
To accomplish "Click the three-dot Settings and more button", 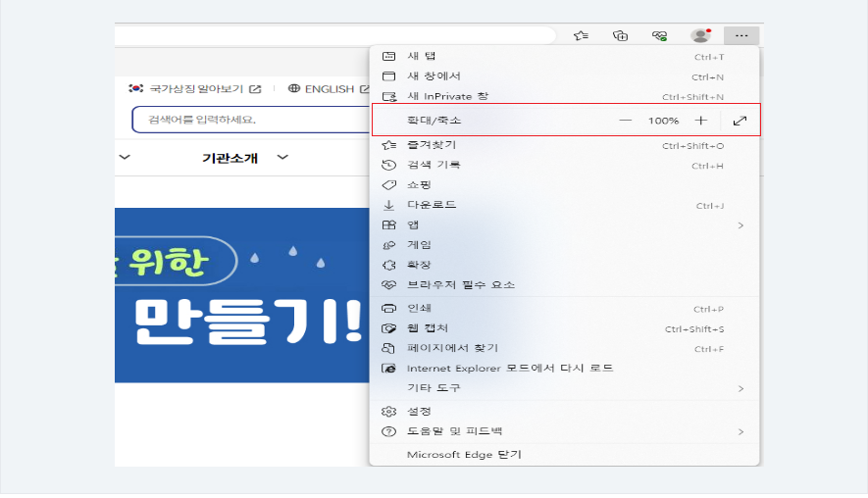I will point(741,35).
